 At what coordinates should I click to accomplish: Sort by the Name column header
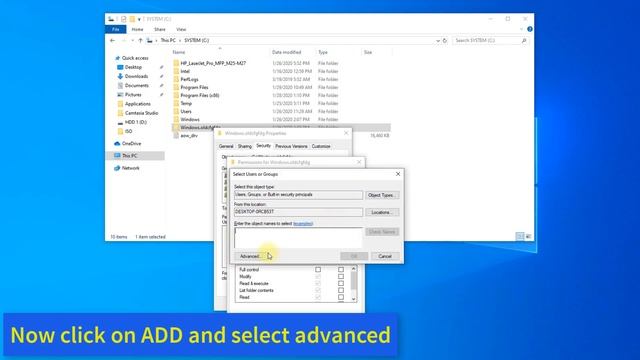coord(179,52)
